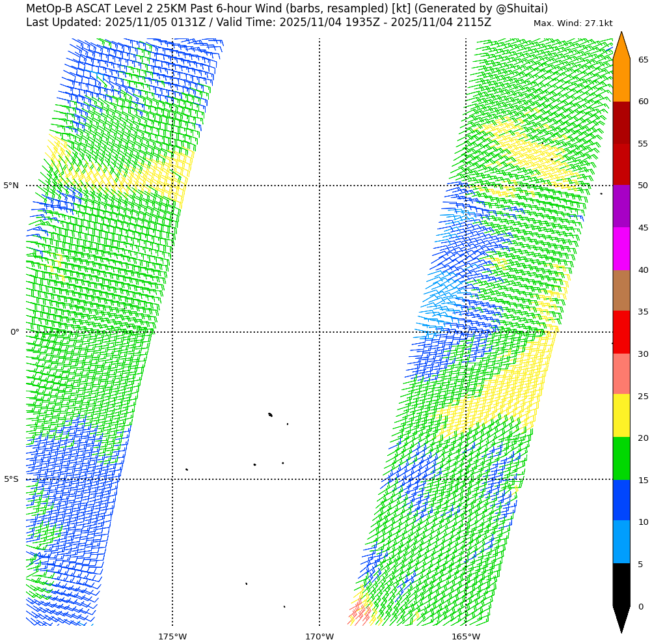
Task: Select the 0° equator axis label
Action: click(14, 332)
